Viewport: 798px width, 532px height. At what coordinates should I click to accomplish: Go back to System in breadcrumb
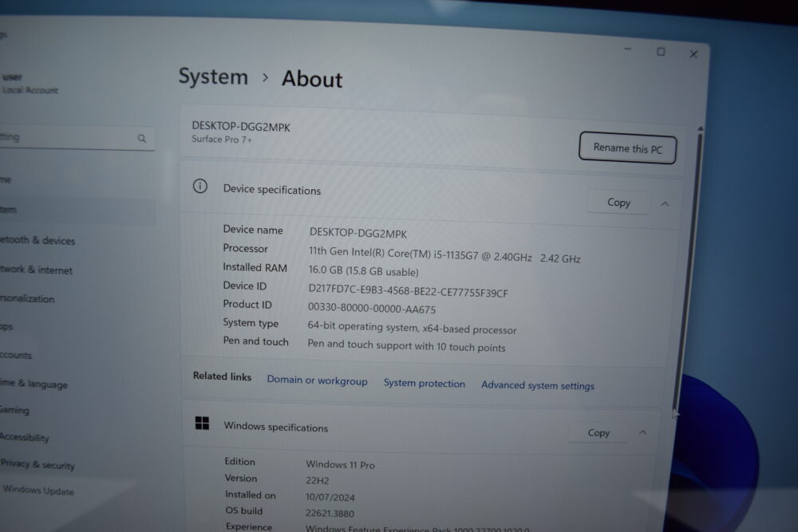[213, 77]
